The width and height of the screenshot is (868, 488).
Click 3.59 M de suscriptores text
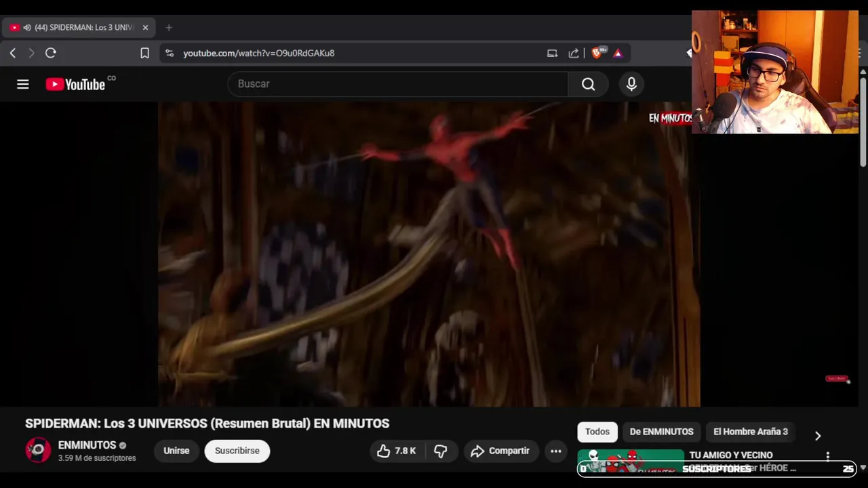click(97, 458)
